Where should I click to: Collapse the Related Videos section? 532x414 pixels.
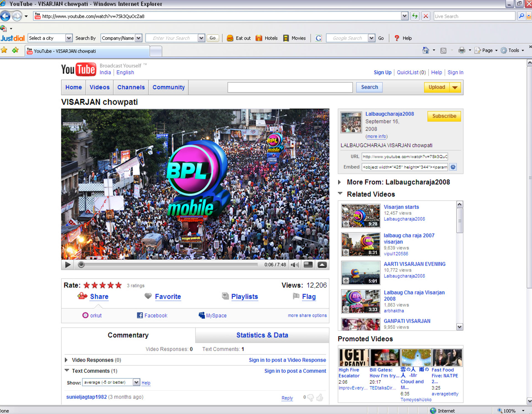click(340, 194)
